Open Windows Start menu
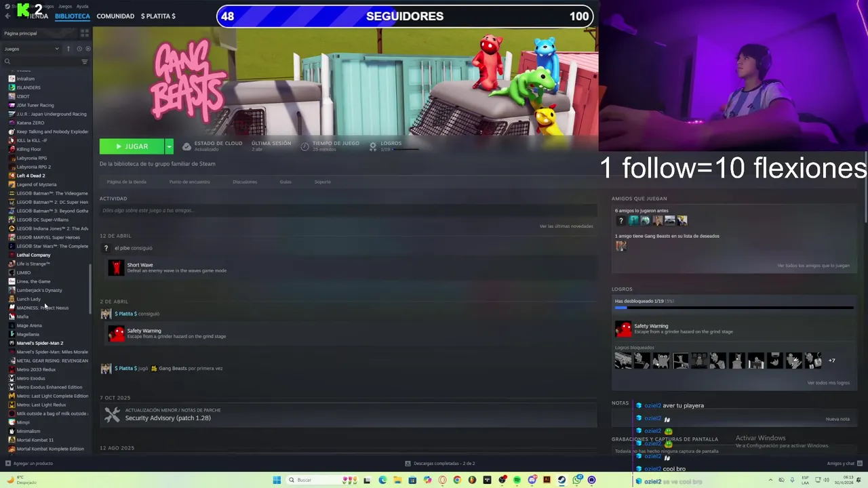 tap(277, 480)
